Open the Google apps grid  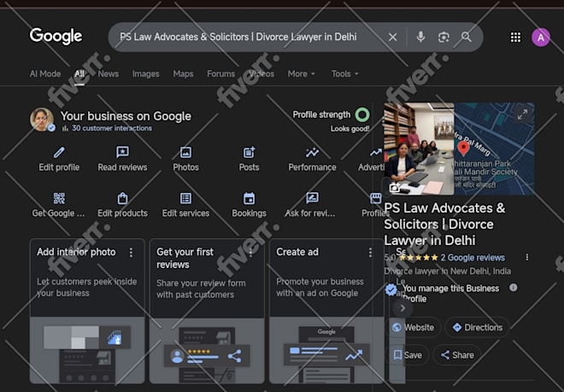[x=515, y=37]
